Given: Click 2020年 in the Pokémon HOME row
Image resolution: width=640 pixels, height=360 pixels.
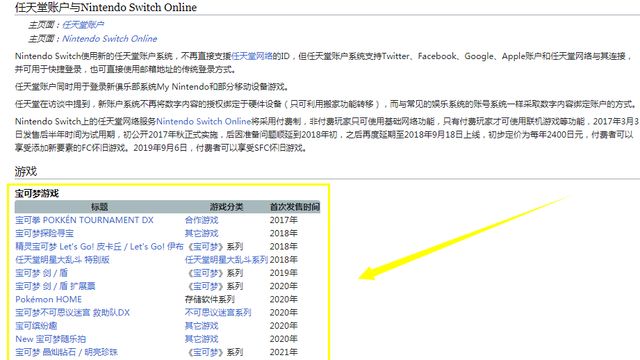Looking at the screenshot, I should tap(284, 299).
